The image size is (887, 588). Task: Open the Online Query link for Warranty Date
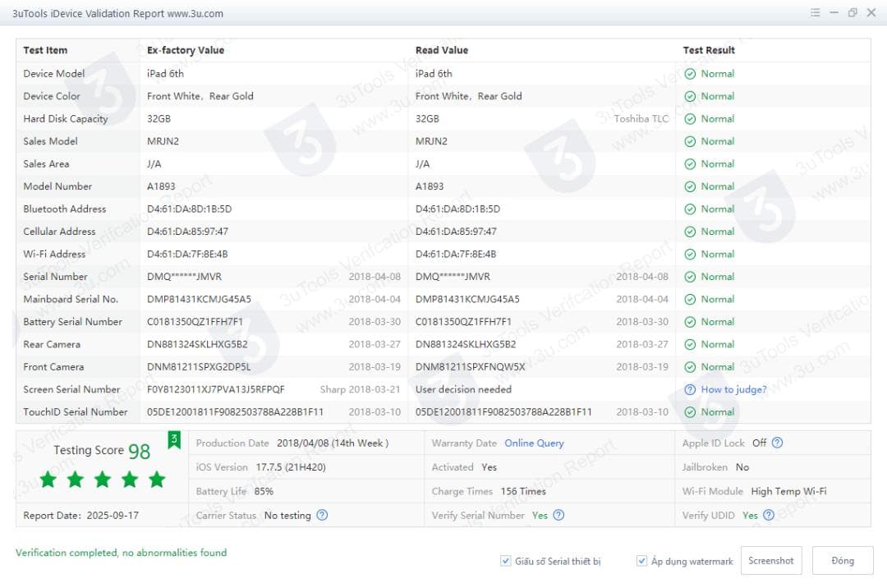click(x=536, y=443)
